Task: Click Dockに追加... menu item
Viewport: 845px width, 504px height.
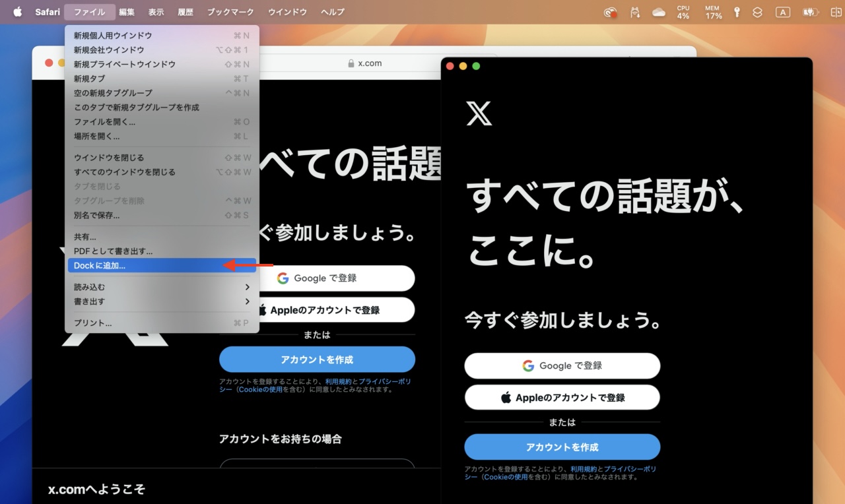Action: (162, 266)
